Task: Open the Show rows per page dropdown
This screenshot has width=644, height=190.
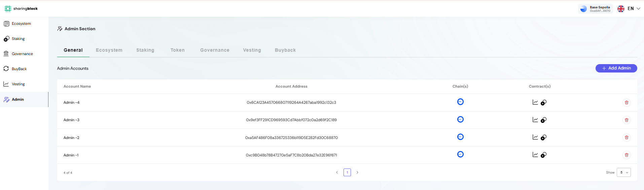Action: [623, 172]
